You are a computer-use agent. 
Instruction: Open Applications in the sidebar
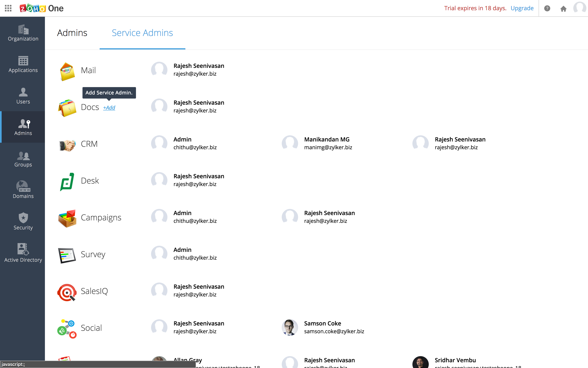click(23, 64)
